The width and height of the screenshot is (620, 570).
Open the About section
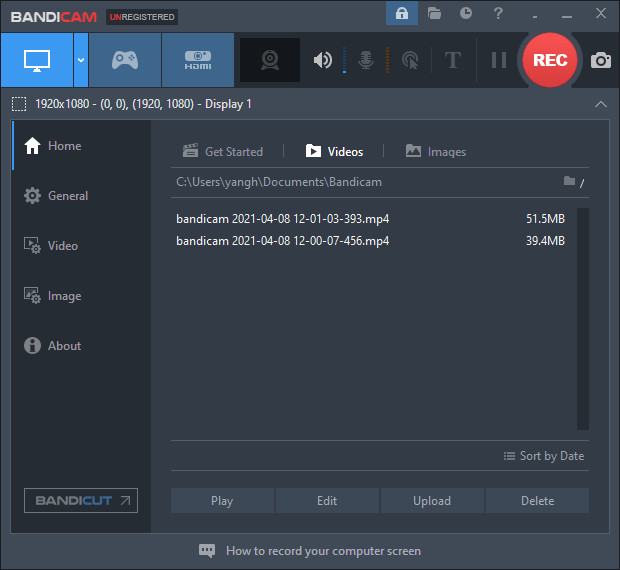[x=81, y=346]
